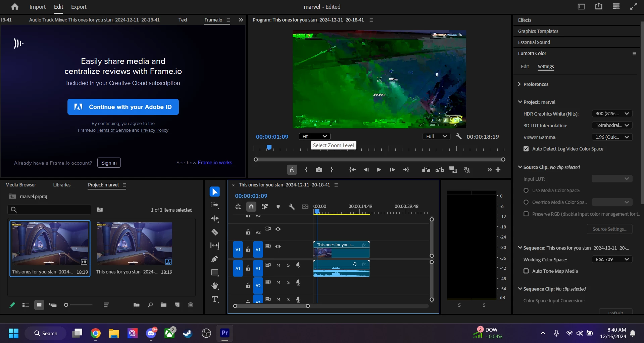The height and width of the screenshot is (343, 644).
Task: Open the Media Browser tab
Action: (x=21, y=185)
